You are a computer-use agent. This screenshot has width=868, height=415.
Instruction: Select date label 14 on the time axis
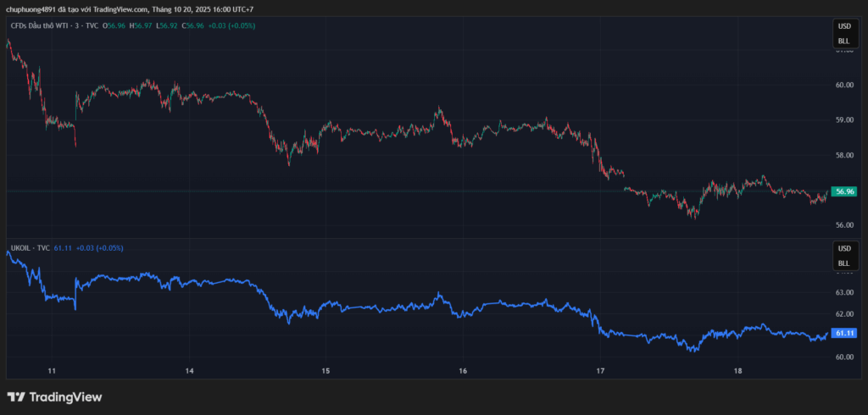[x=189, y=371]
